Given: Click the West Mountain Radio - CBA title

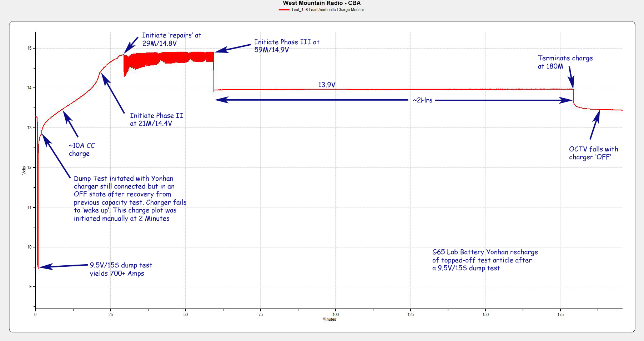Looking at the screenshot, I should [x=322, y=3].
